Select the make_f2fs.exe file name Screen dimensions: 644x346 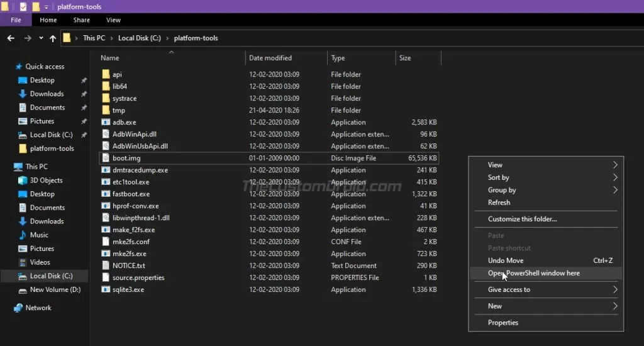(x=133, y=230)
